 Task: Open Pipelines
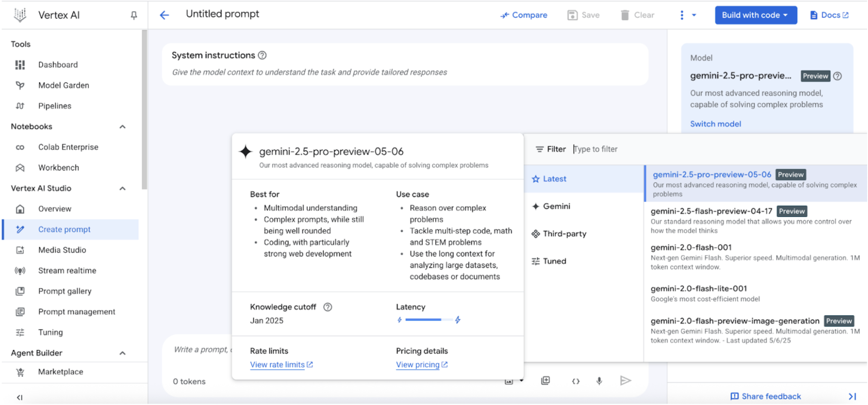coord(55,106)
